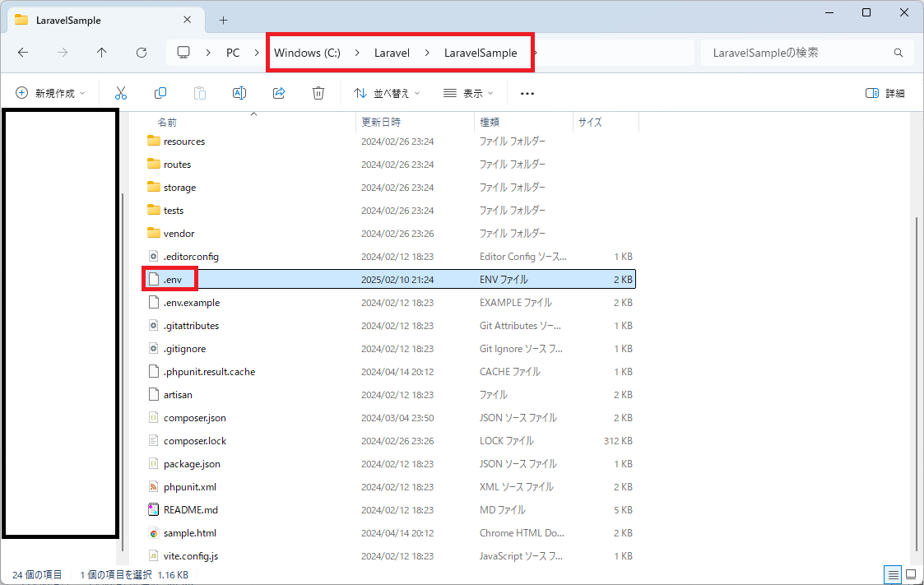Click the Paste icon
The height and width of the screenshot is (585, 924).
pos(199,92)
